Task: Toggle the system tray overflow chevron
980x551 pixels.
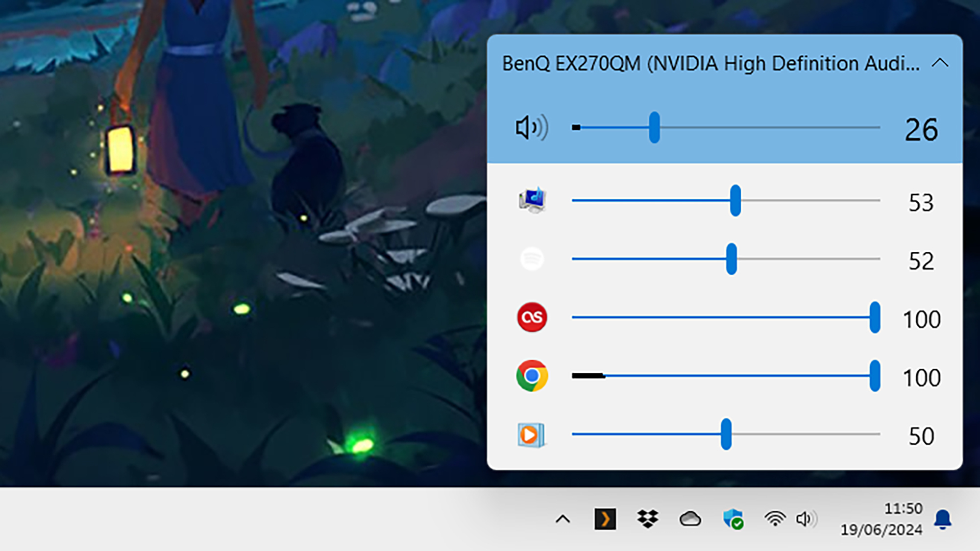Action: click(562, 519)
